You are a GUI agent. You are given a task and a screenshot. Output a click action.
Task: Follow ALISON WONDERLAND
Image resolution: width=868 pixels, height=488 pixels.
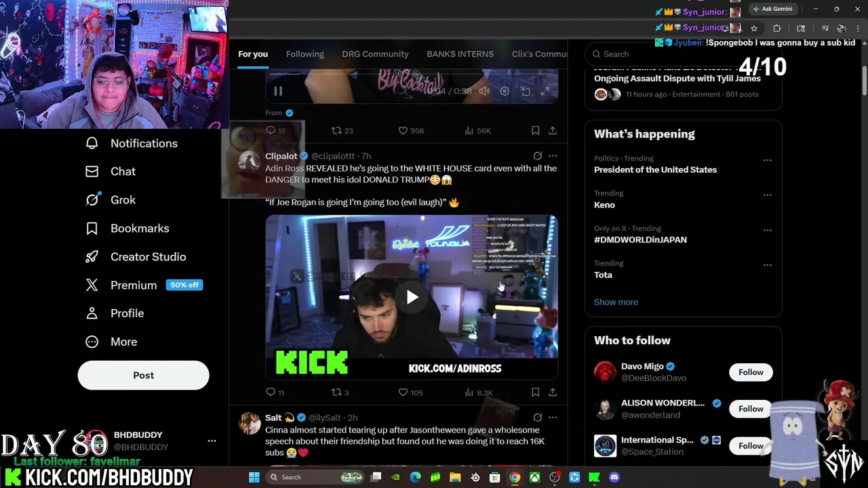[x=751, y=409]
